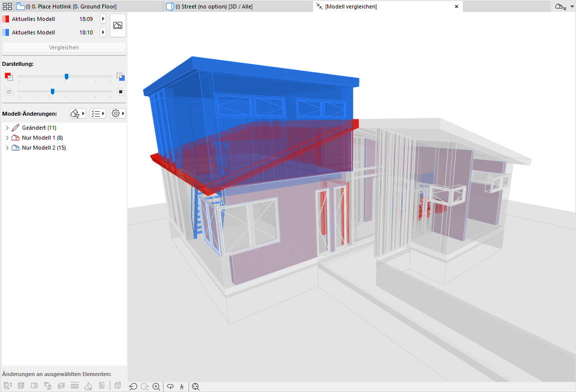This screenshot has width=576, height=392.
Task: Expand the Nur Modell 1 (8) node
Action: [x=7, y=138]
